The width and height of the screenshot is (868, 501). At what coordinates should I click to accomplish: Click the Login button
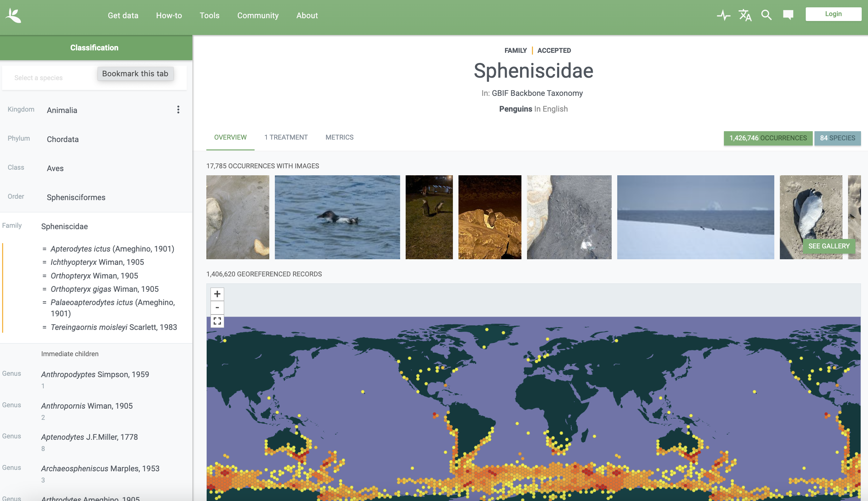tap(833, 14)
